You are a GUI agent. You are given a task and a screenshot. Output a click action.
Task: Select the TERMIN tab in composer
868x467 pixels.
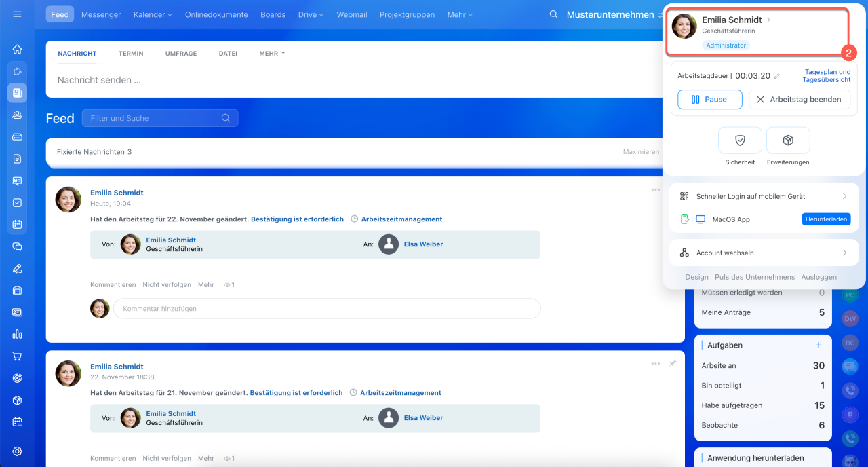coord(131,54)
